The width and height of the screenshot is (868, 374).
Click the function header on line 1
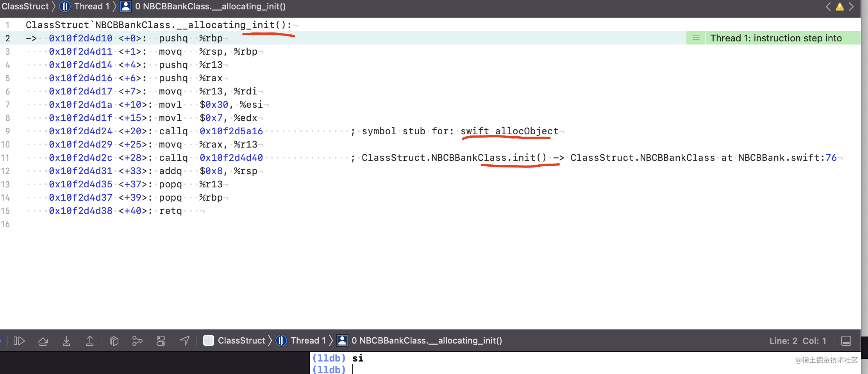click(159, 25)
